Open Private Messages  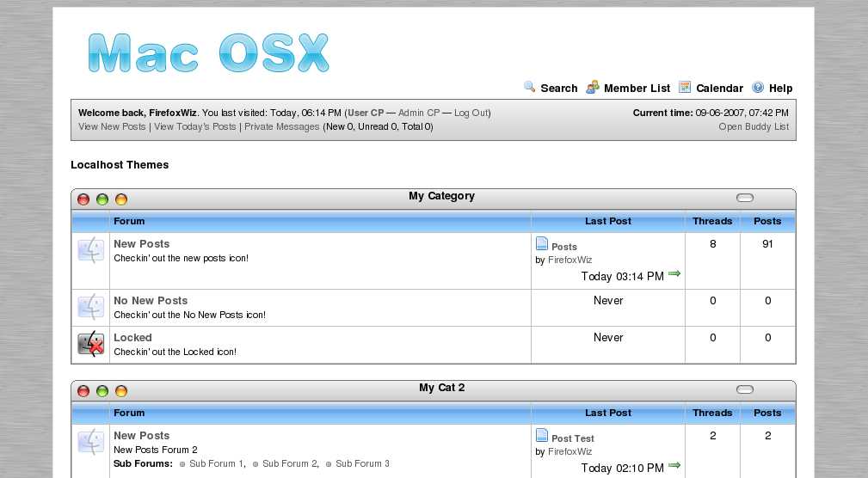click(x=281, y=126)
